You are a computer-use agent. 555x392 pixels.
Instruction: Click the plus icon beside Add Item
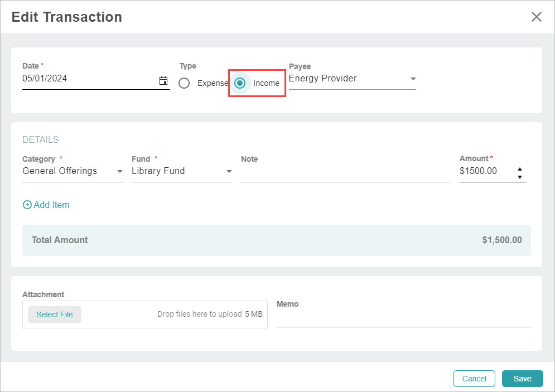coord(27,205)
